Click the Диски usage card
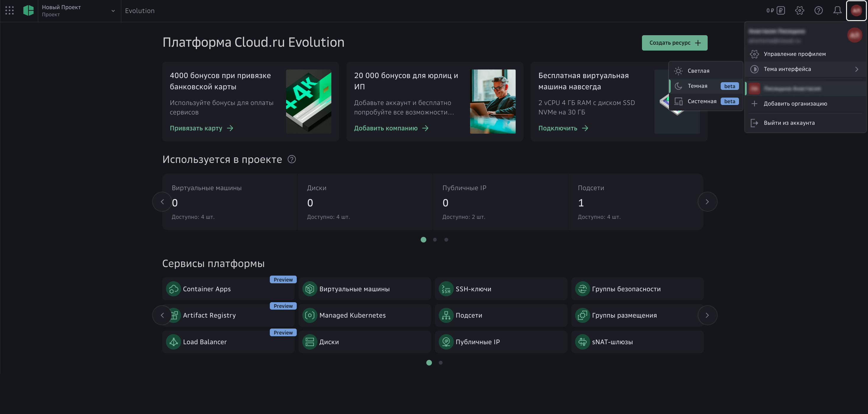The height and width of the screenshot is (414, 868). 365,202
